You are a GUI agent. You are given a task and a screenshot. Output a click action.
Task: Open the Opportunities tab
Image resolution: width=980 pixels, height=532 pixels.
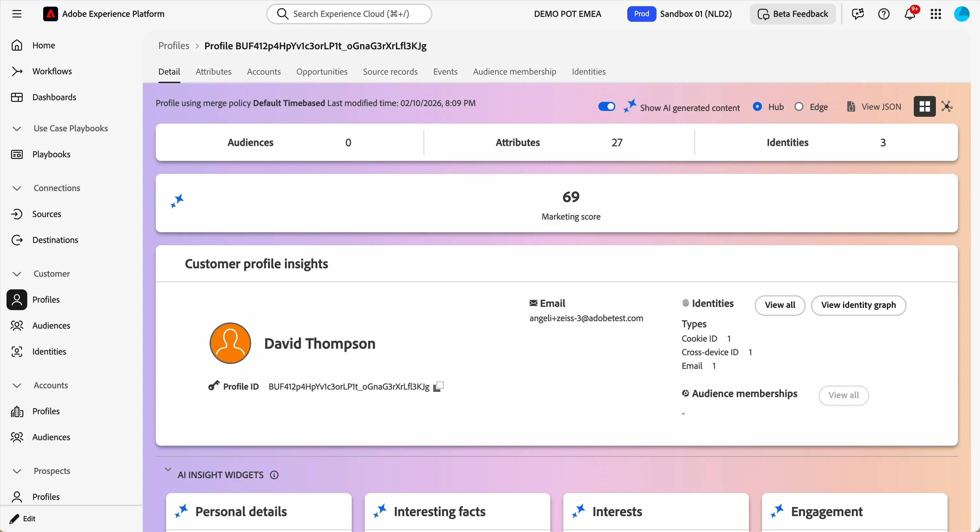[x=322, y=71]
